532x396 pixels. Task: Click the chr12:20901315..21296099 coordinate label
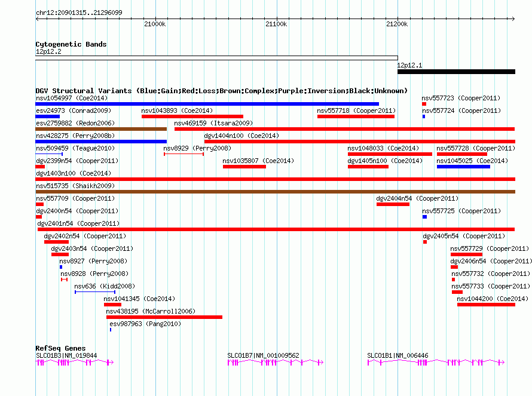pyautogui.click(x=79, y=13)
